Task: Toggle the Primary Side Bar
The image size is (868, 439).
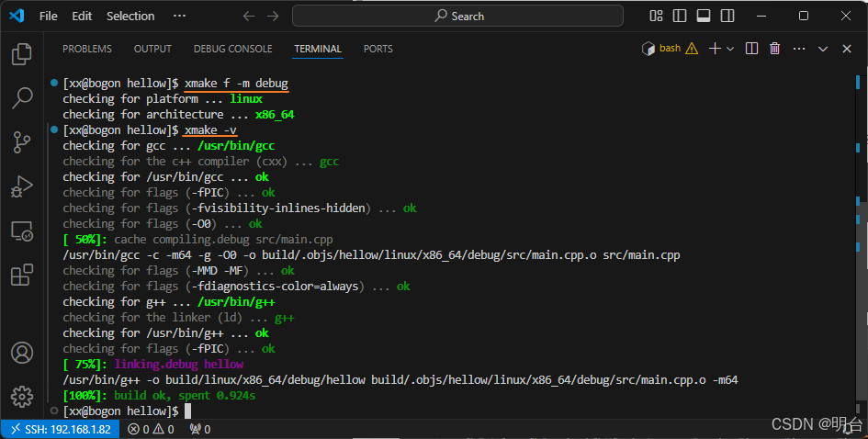Action: click(x=680, y=16)
